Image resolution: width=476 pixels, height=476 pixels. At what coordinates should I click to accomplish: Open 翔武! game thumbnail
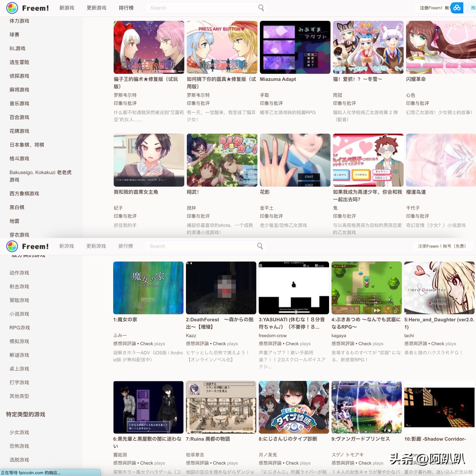[222, 160]
